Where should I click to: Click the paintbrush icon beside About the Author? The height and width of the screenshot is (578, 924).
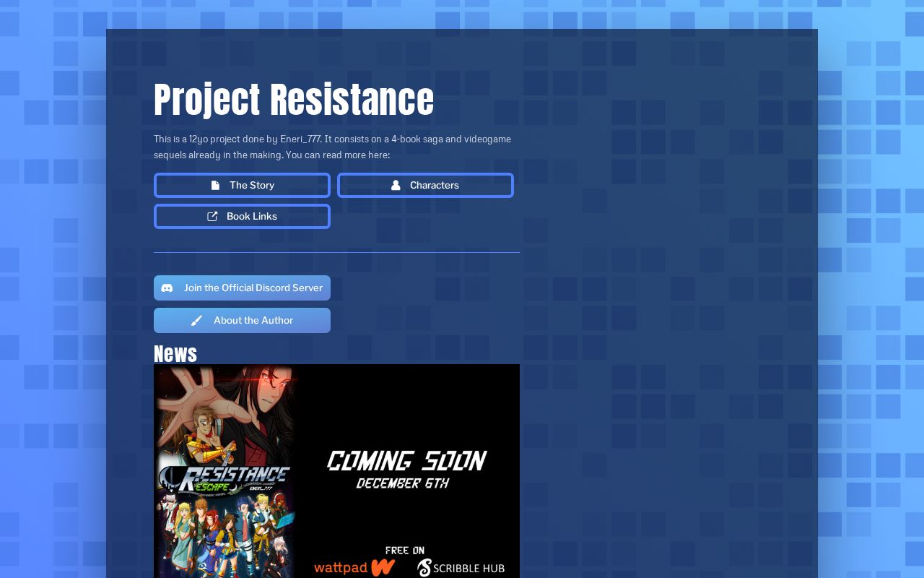tap(196, 321)
